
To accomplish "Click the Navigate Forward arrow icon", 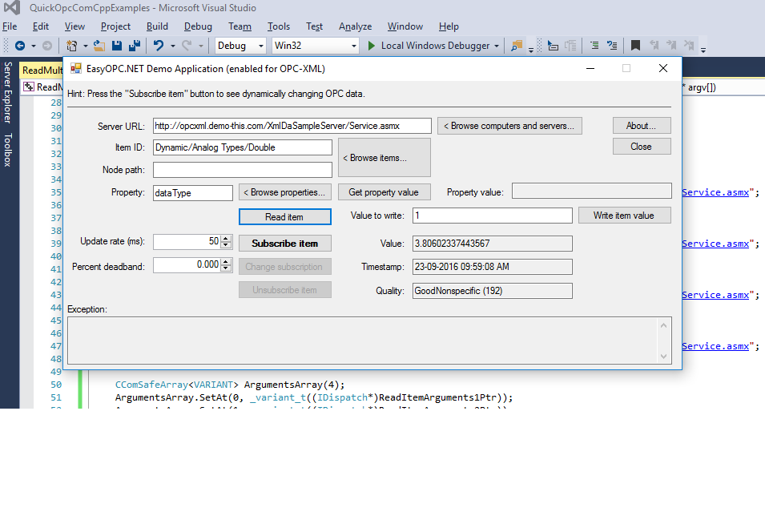I will click(47, 46).
